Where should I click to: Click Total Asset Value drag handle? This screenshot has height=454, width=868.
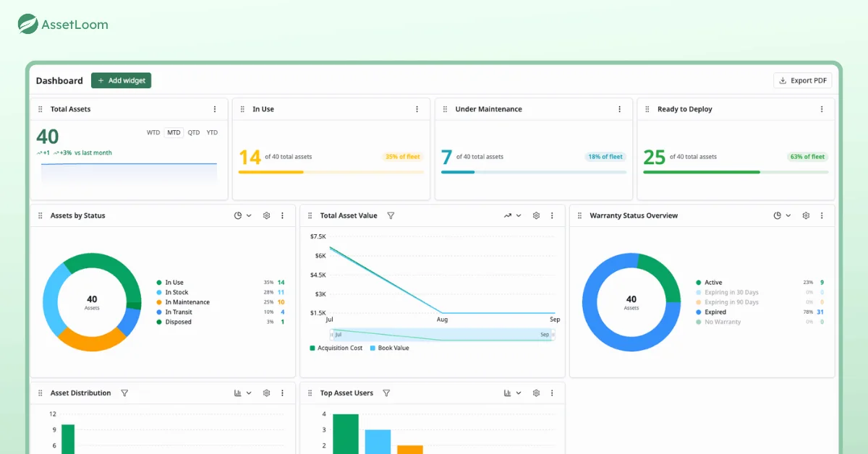310,215
